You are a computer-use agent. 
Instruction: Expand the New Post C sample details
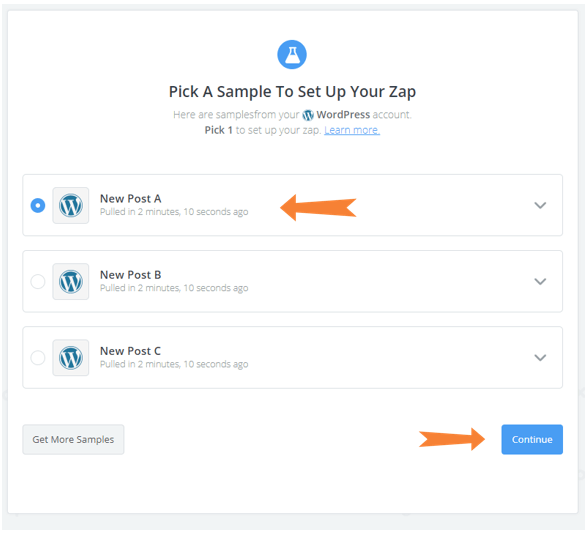[x=540, y=358]
